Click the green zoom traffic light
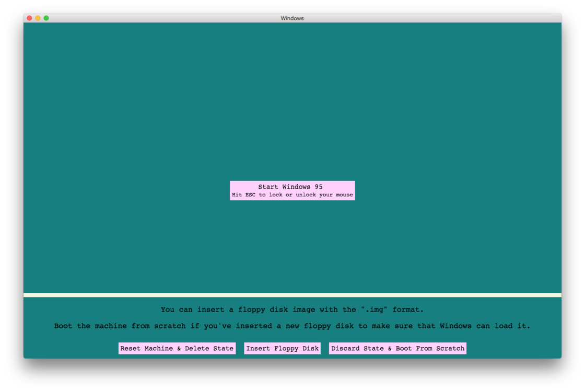The image size is (585, 392). [x=46, y=17]
